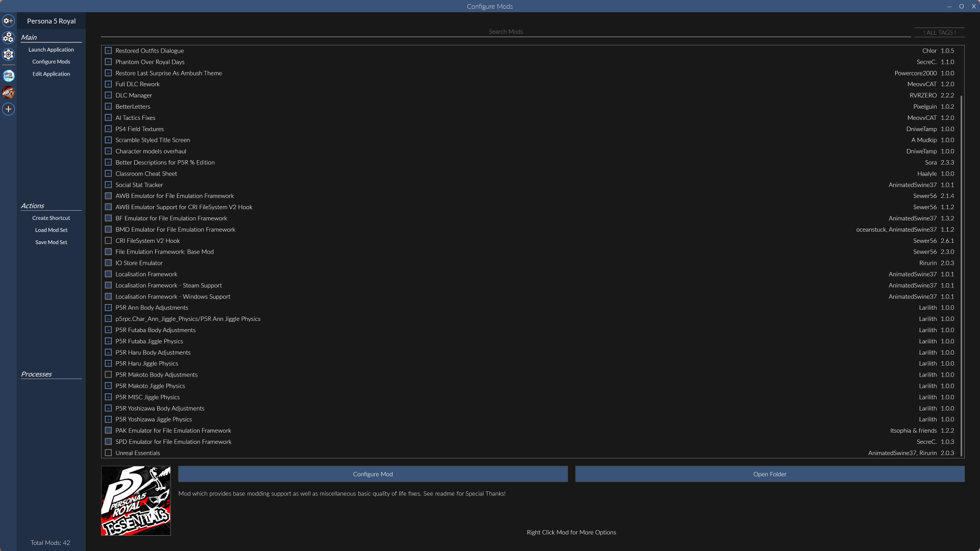Screen dimensions: 980x551
Task: Select P5R Futaba Jiggle Physics row
Action: tap(531, 341)
